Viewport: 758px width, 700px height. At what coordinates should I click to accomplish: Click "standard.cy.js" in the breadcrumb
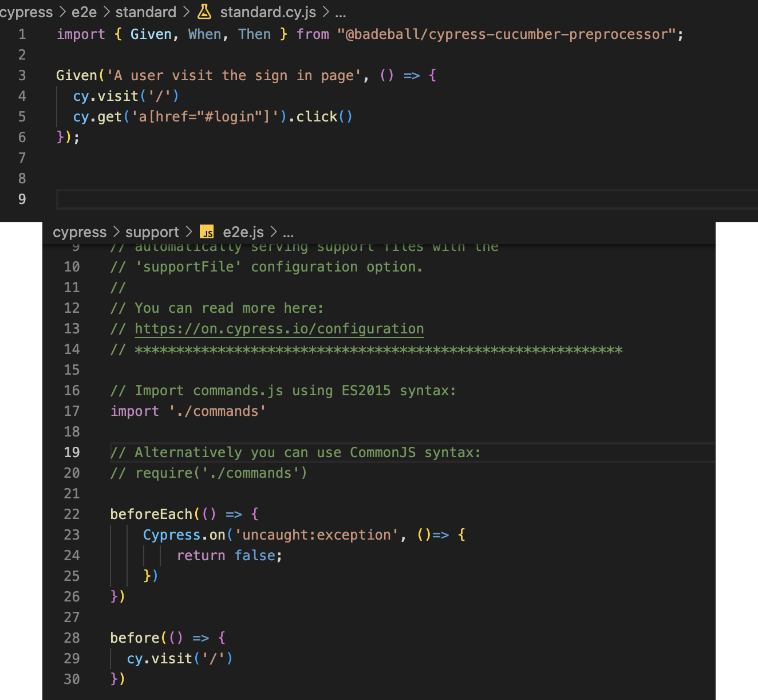tap(267, 12)
